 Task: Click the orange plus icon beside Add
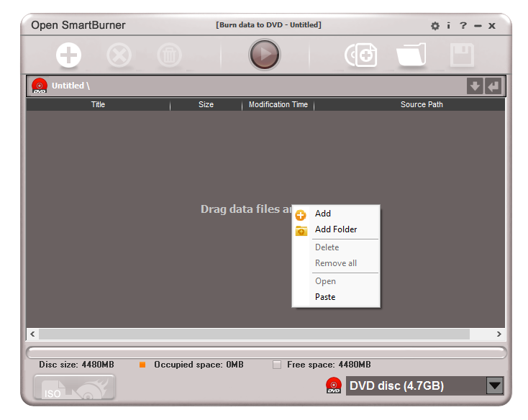point(301,215)
